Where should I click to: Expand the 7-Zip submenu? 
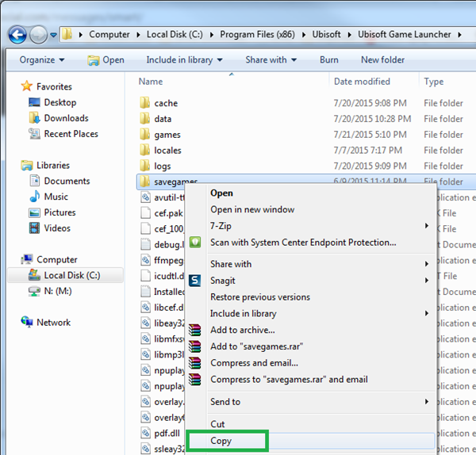tap(311, 226)
